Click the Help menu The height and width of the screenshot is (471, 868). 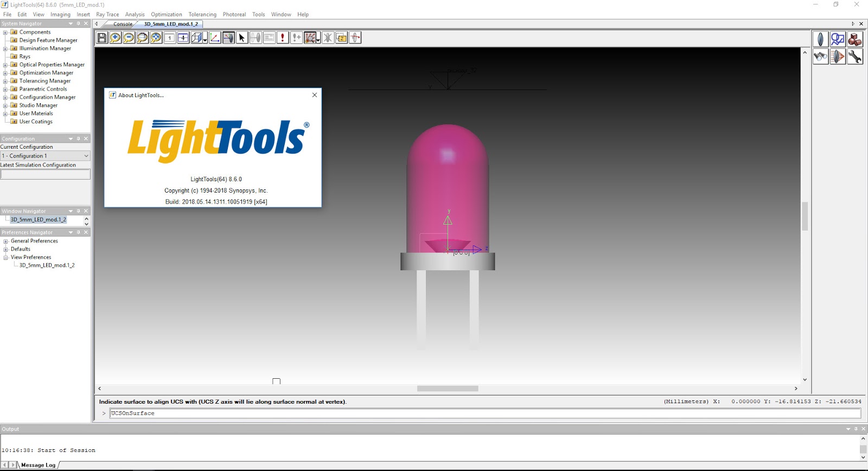(303, 15)
